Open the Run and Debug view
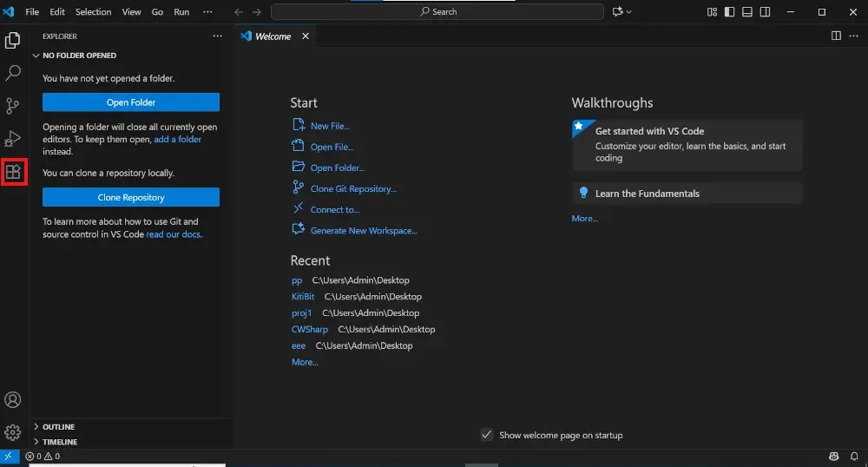 tap(13, 139)
